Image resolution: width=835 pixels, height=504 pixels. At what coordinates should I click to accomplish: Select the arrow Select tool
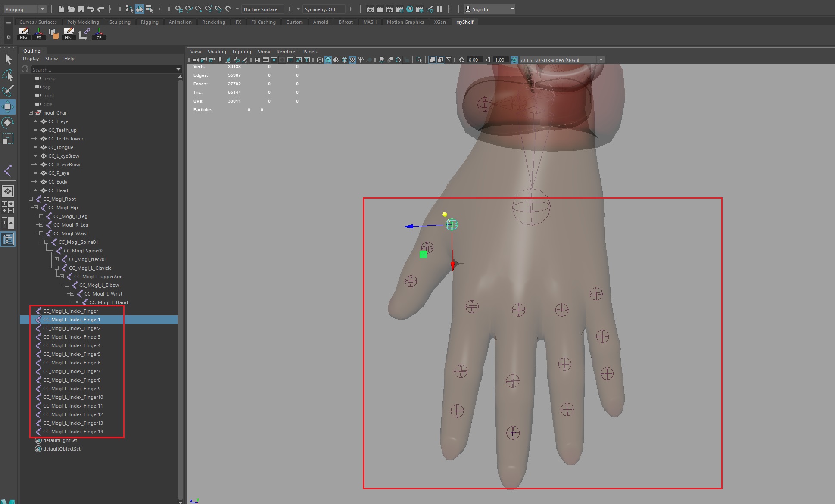8,59
